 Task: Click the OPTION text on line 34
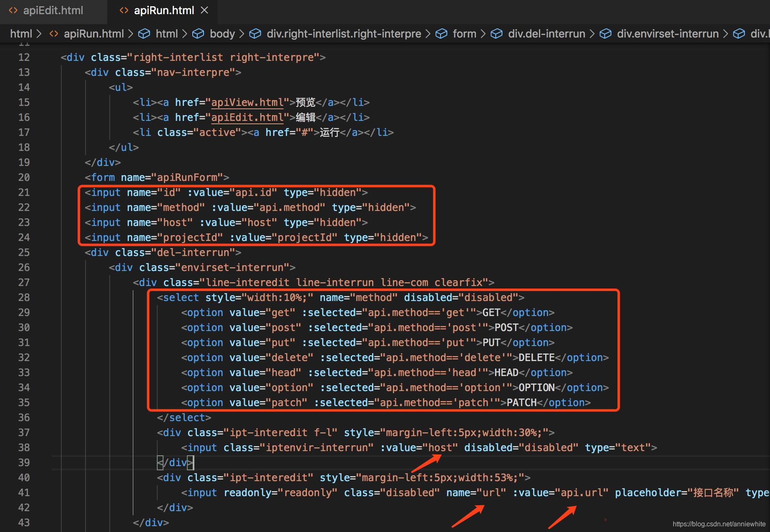(536, 388)
